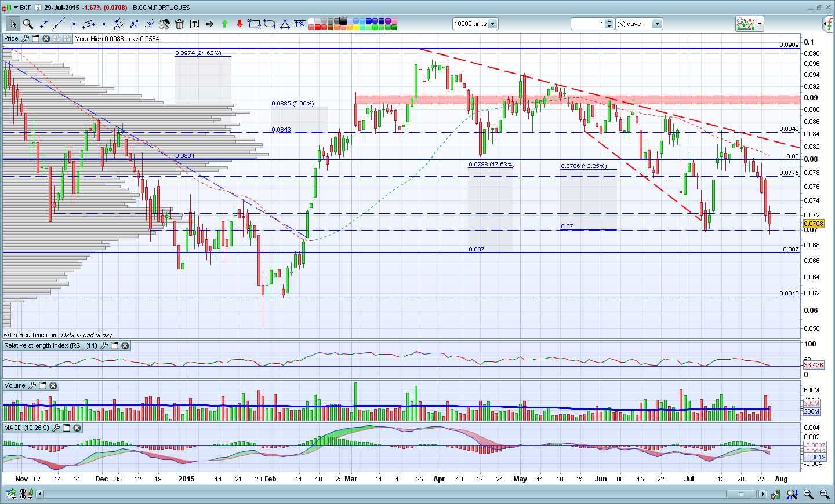The width and height of the screenshot is (835, 504).
Task: Place a green up arrow marker
Action: [224, 24]
